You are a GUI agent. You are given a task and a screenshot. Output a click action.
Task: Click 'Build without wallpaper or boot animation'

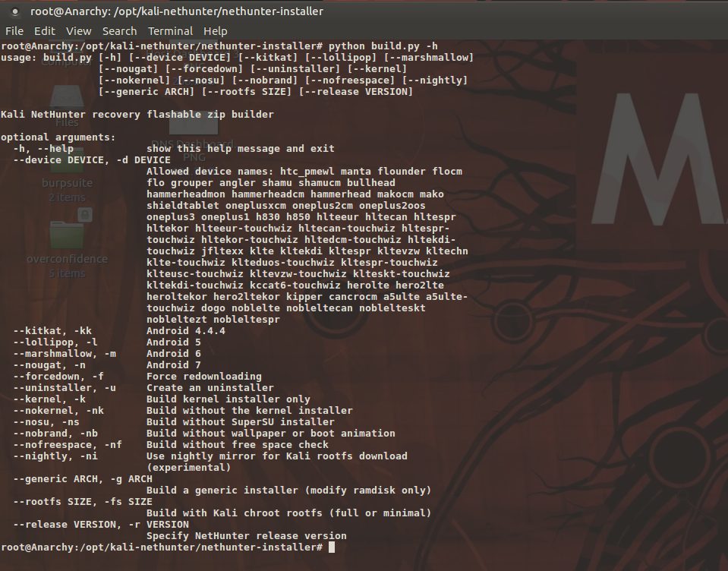click(271, 433)
